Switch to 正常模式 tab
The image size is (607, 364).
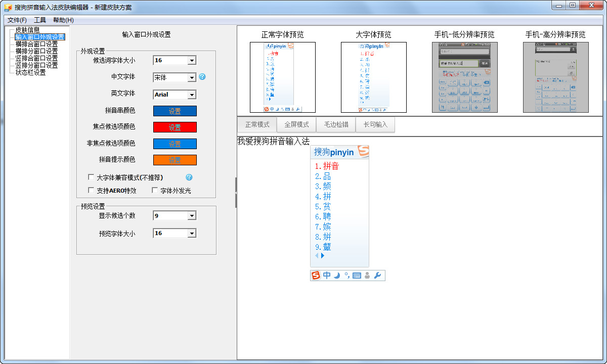click(x=257, y=124)
